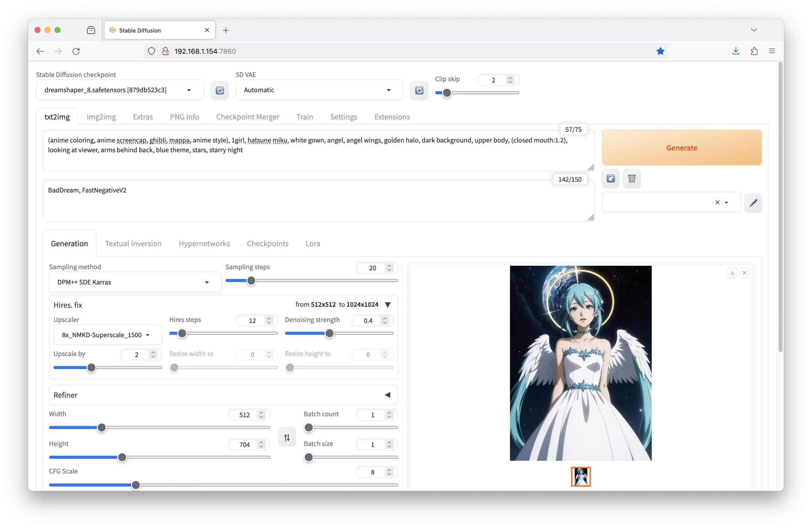This screenshot has height=528, width=812.
Task: Select the Lora tab
Action: point(312,244)
